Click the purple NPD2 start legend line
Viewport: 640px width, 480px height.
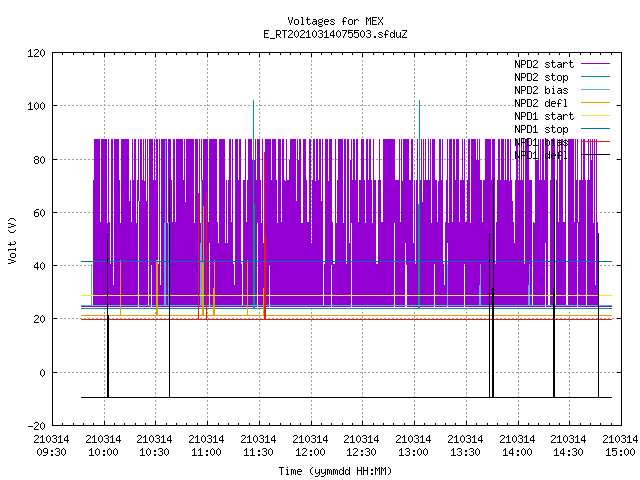(x=596, y=64)
